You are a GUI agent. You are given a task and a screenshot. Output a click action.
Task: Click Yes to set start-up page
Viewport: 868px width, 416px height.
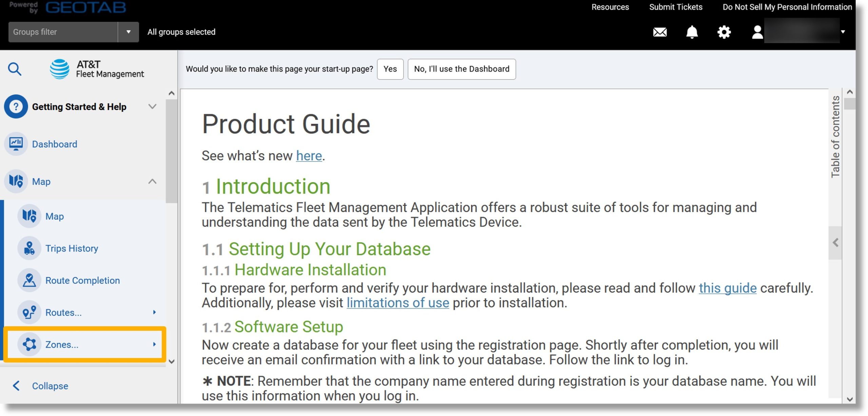(390, 69)
